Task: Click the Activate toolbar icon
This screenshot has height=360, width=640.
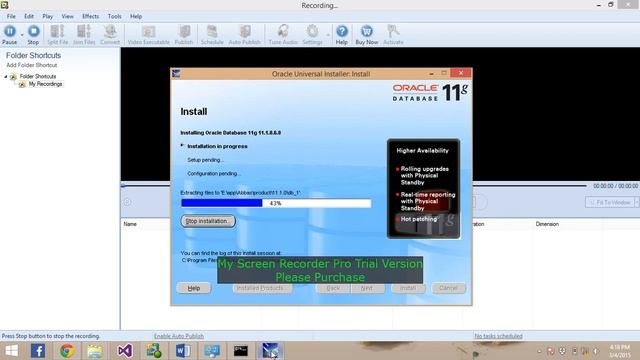Action: pos(393,35)
